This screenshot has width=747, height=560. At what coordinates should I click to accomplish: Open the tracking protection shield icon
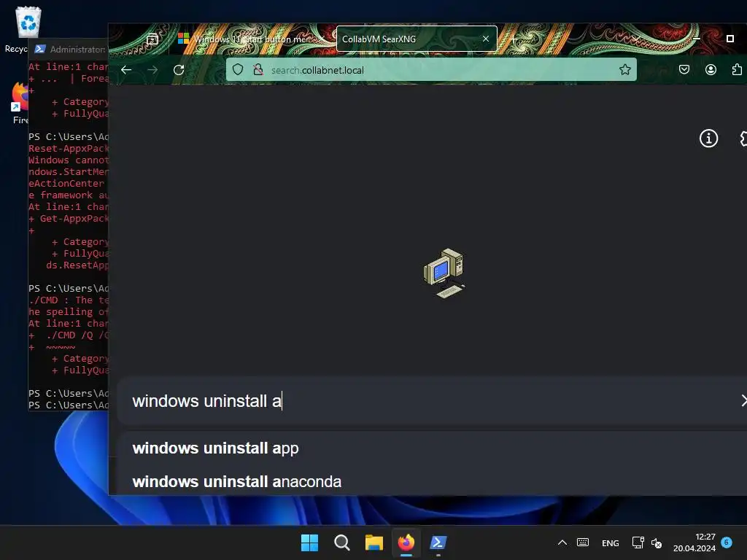(238, 70)
